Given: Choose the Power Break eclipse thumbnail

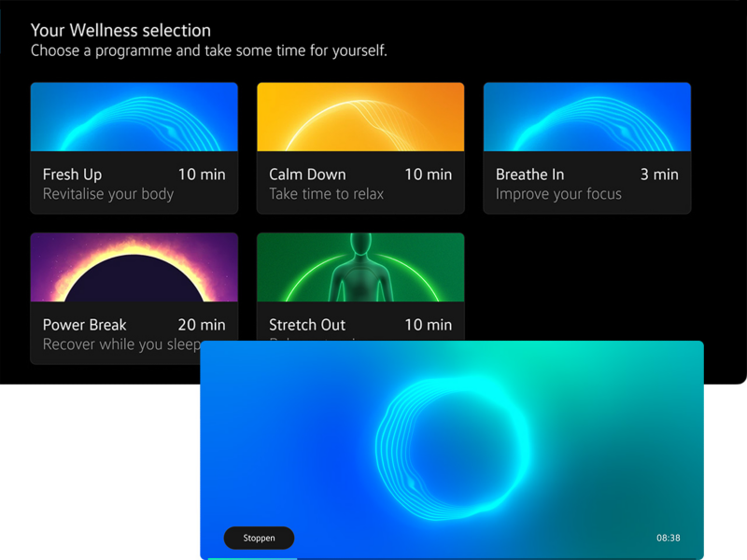Looking at the screenshot, I should click(x=134, y=267).
